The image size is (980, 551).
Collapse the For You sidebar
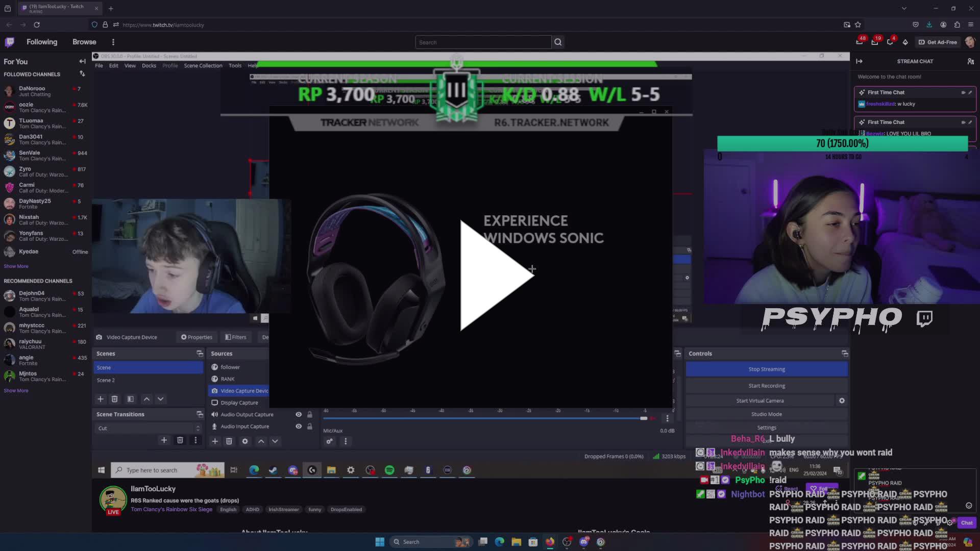[x=82, y=61]
